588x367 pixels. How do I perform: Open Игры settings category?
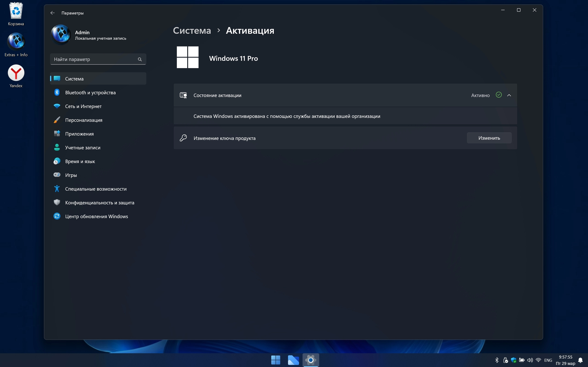71,175
